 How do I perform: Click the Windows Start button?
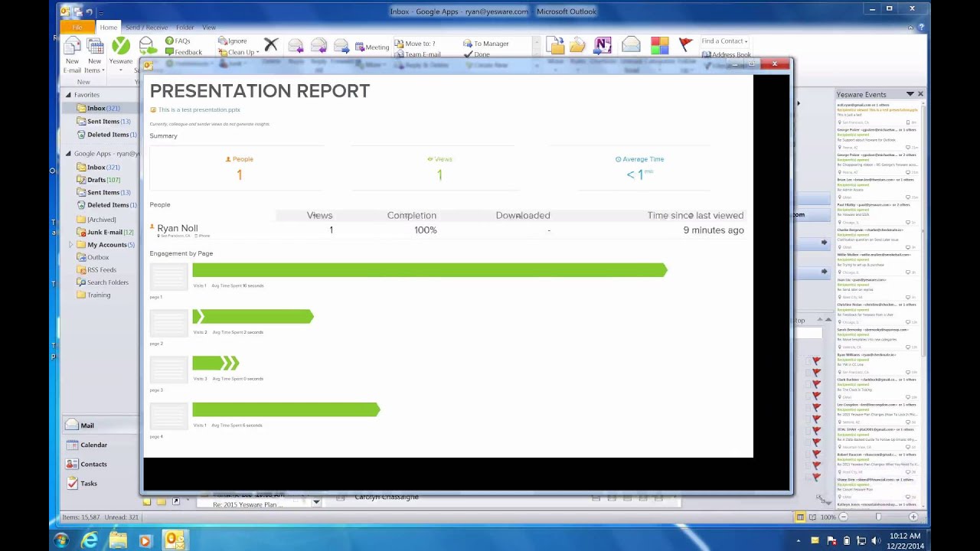(x=61, y=541)
